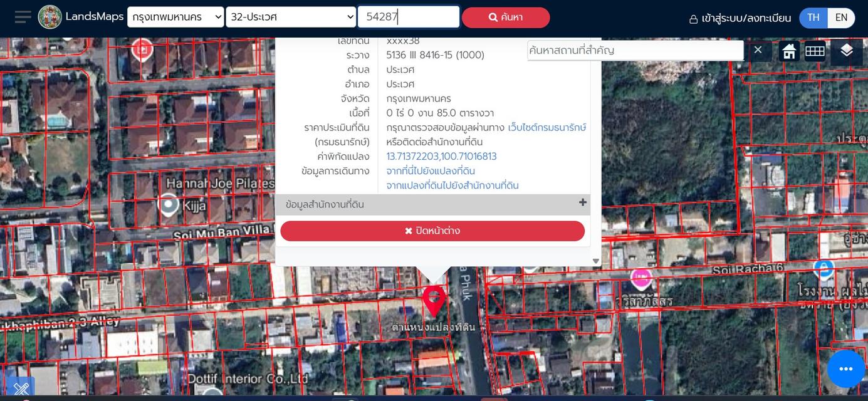Go to home map view icon

(789, 51)
